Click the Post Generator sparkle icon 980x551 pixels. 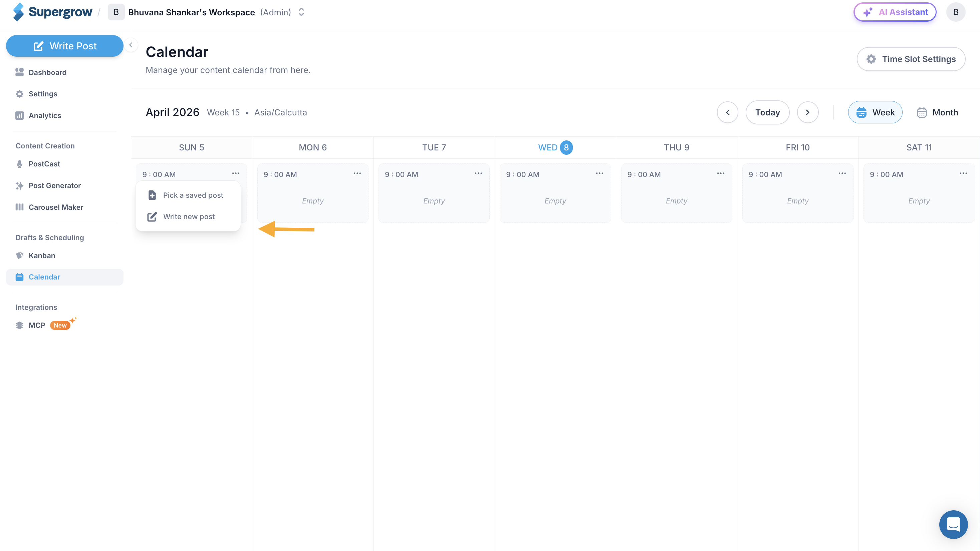tap(19, 185)
